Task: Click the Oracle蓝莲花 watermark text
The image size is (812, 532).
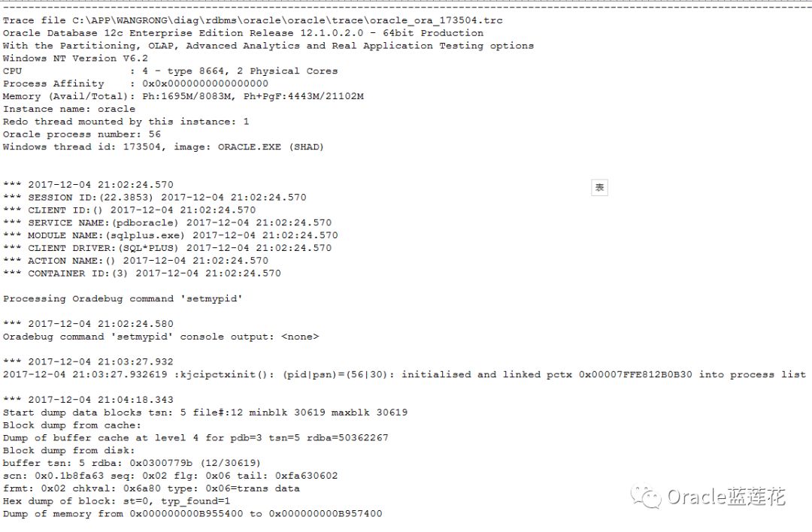Action: (x=726, y=496)
